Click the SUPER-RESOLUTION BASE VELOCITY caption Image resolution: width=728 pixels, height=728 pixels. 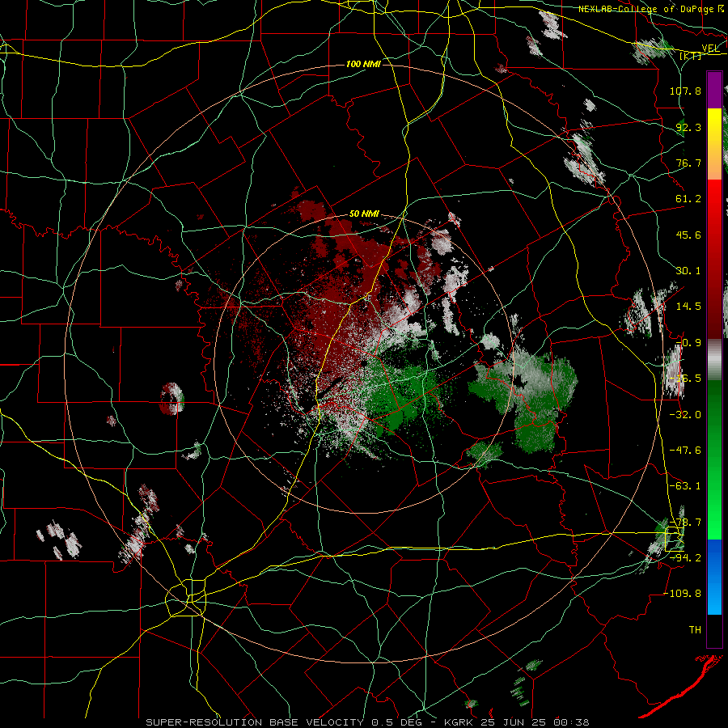pyautogui.click(x=255, y=722)
